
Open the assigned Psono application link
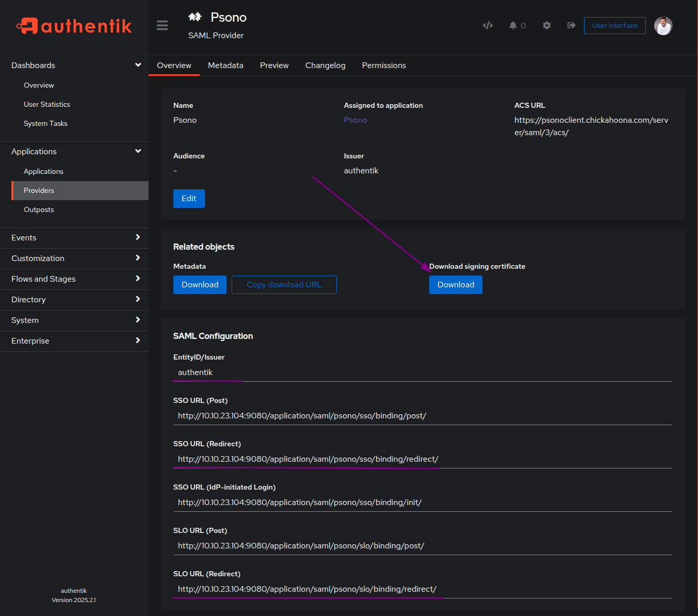point(355,120)
